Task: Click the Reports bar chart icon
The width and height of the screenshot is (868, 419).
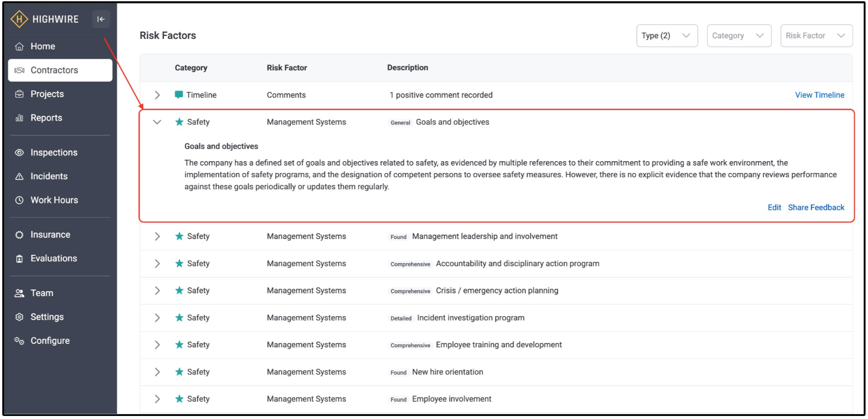Action: [19, 118]
